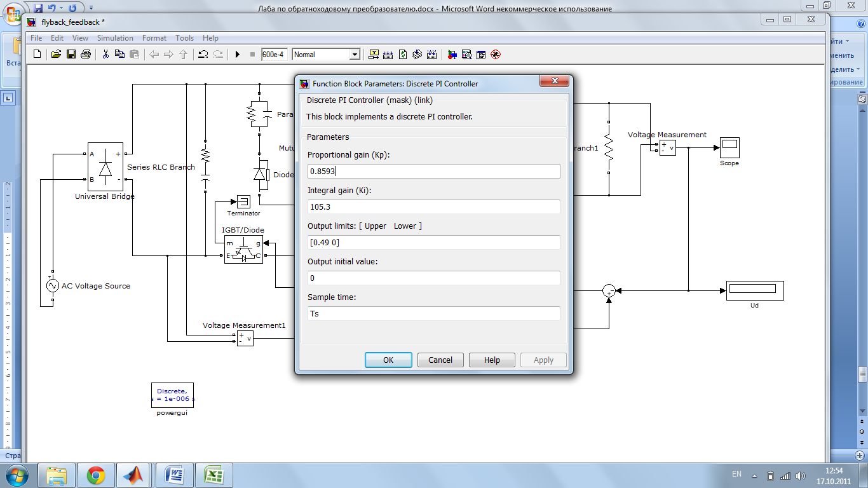Save the flyback_feedback model

[71, 55]
